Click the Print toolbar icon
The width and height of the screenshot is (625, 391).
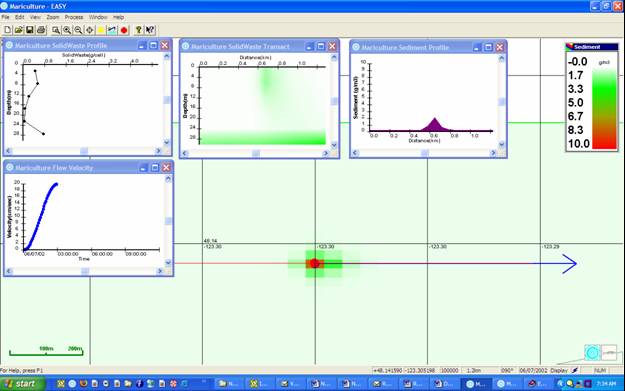pyautogui.click(x=41, y=30)
